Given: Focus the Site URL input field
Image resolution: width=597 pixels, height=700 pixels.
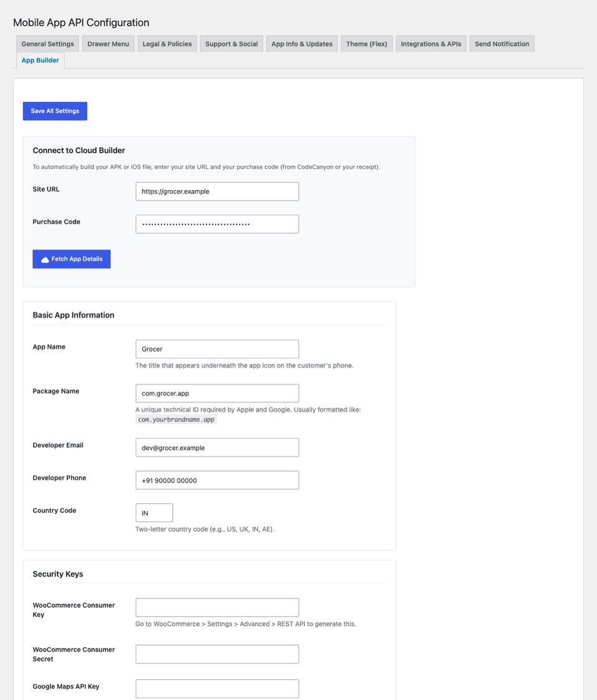Looking at the screenshot, I should click(217, 191).
